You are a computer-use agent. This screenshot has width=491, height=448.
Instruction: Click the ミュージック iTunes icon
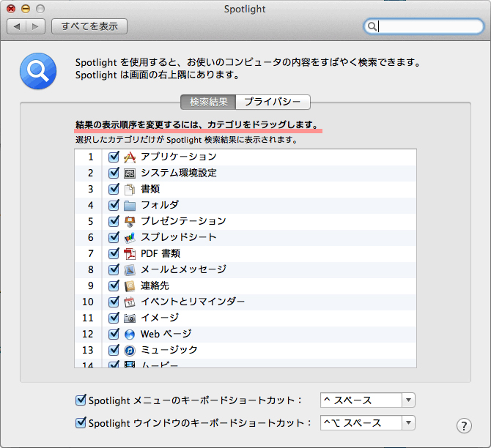click(130, 351)
